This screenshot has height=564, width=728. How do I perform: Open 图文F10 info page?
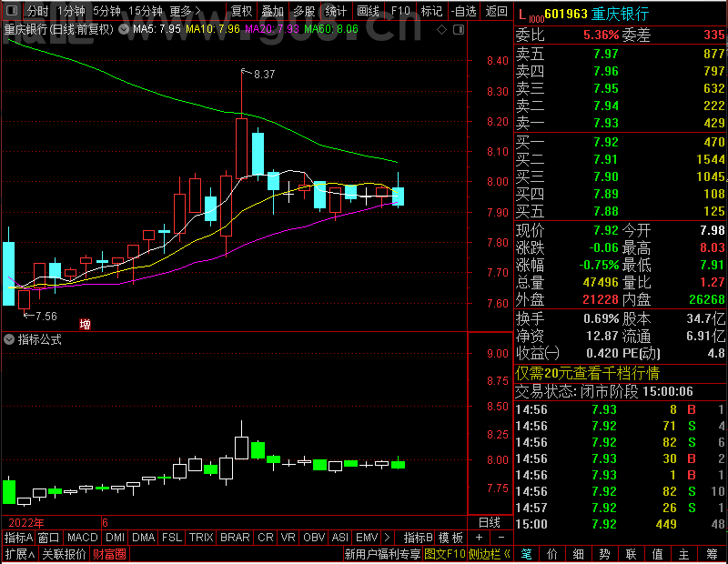pos(444,554)
